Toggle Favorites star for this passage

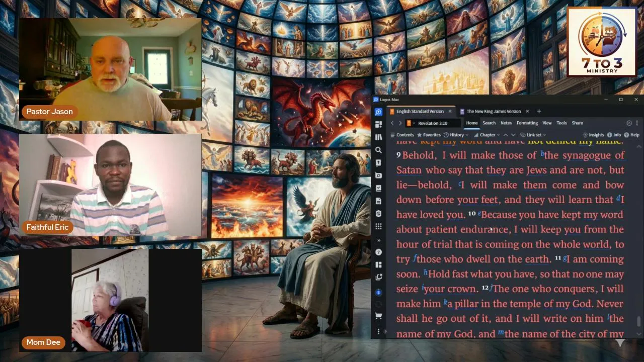[429, 135]
